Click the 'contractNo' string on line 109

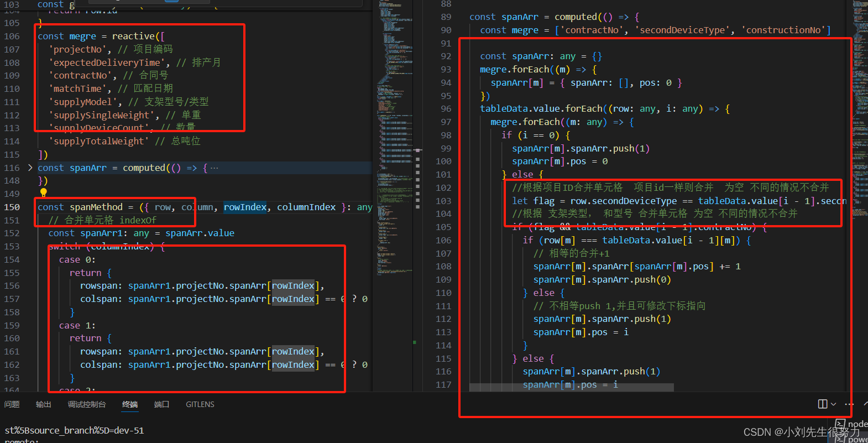(81, 75)
